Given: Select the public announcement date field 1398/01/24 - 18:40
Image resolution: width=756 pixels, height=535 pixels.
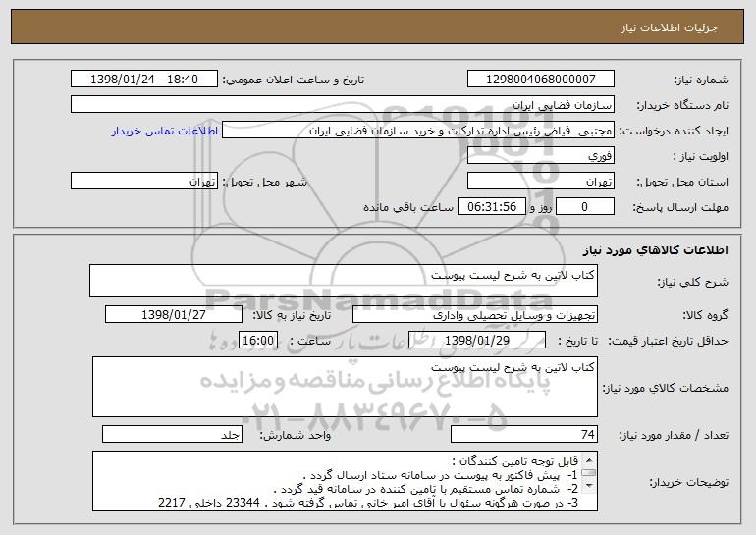Looking at the screenshot, I should 144,80.
